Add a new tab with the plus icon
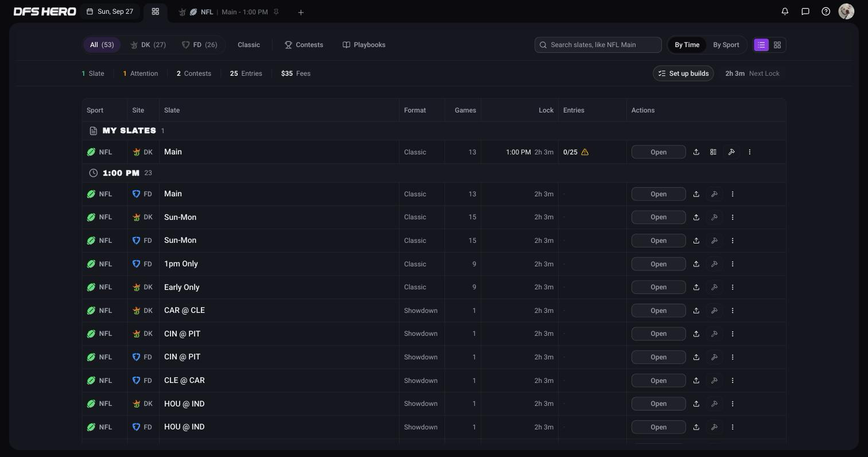Screen dimensions: 868x457 coord(301,12)
